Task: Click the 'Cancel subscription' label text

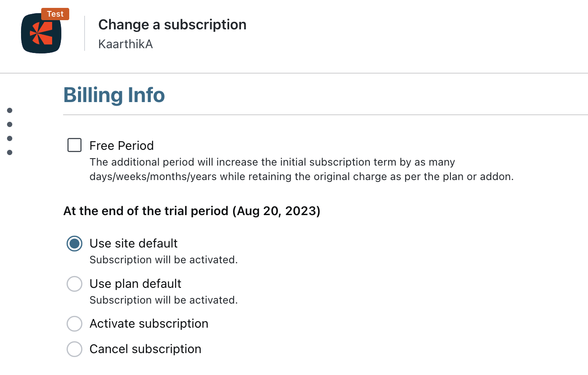Action: click(145, 349)
